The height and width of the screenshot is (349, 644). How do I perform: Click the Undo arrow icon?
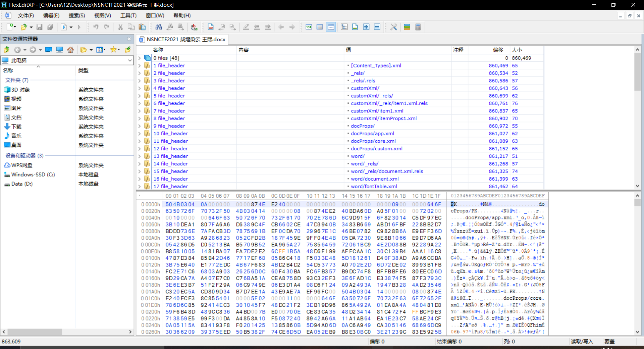pos(96,27)
